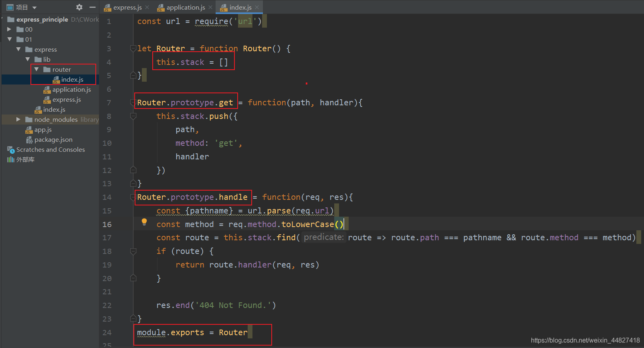Viewport: 644px width, 348px height.
Task: Click the package.json file icon
Action: [x=29, y=140]
